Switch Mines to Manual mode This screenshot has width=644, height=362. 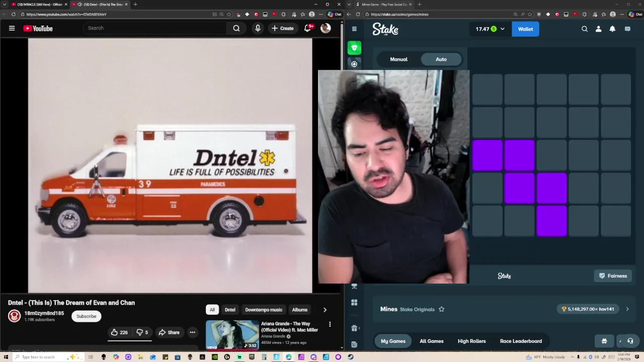(x=398, y=59)
